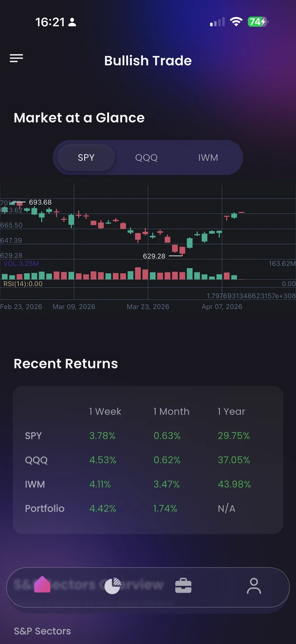The width and height of the screenshot is (296, 644).
Task: Tap the SPY row in Recent Returns
Action: point(34,436)
